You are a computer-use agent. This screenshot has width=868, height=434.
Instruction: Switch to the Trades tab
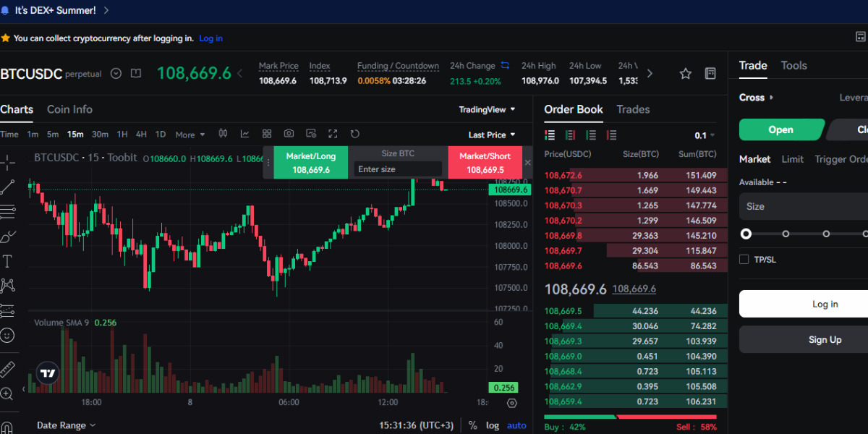(x=633, y=109)
